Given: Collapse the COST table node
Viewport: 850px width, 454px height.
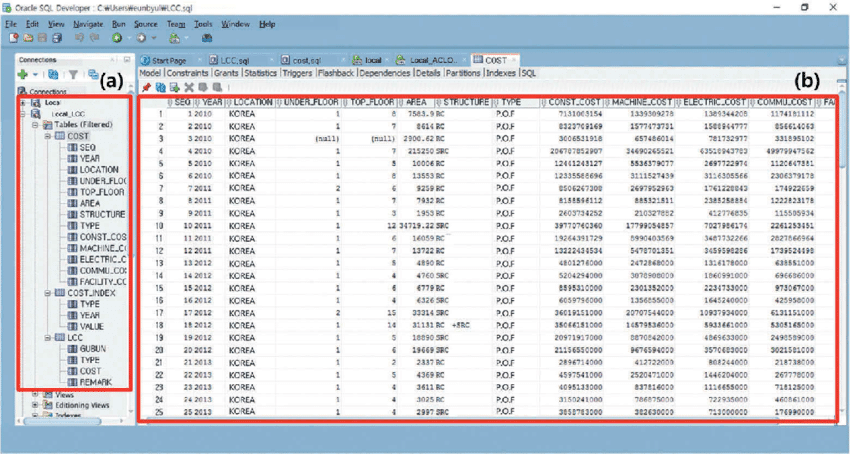Looking at the screenshot, I should 48,136.
